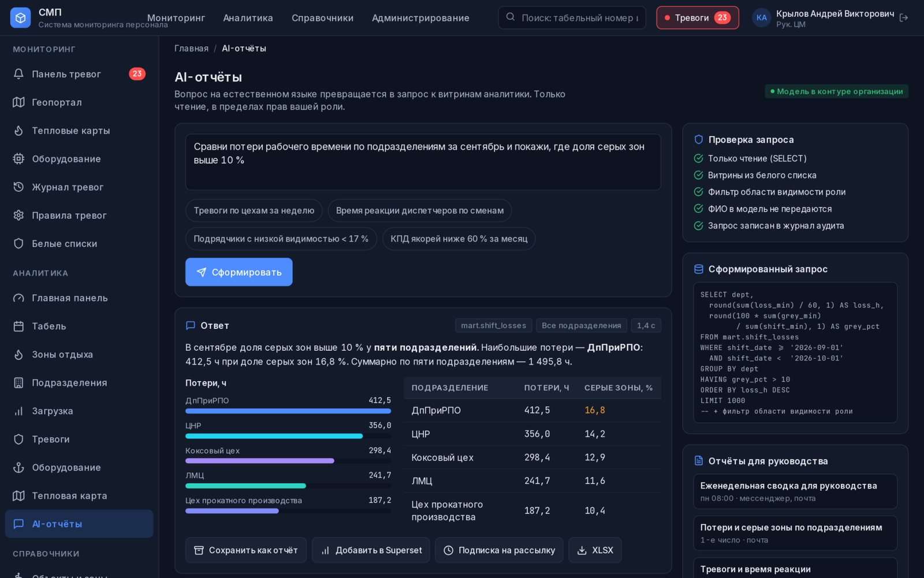
Task: Open Загрузка bar chart icon
Action: 18,412
